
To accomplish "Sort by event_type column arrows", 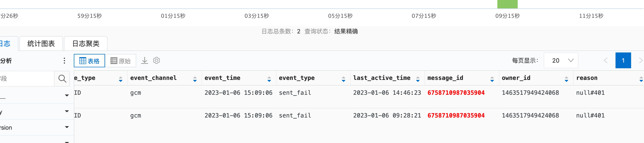I will 343,79.
